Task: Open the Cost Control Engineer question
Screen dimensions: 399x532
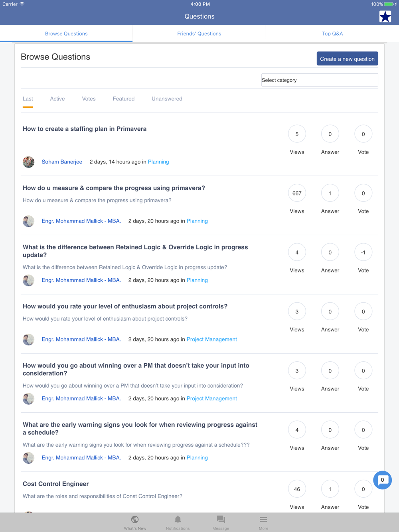Action: coord(56,484)
